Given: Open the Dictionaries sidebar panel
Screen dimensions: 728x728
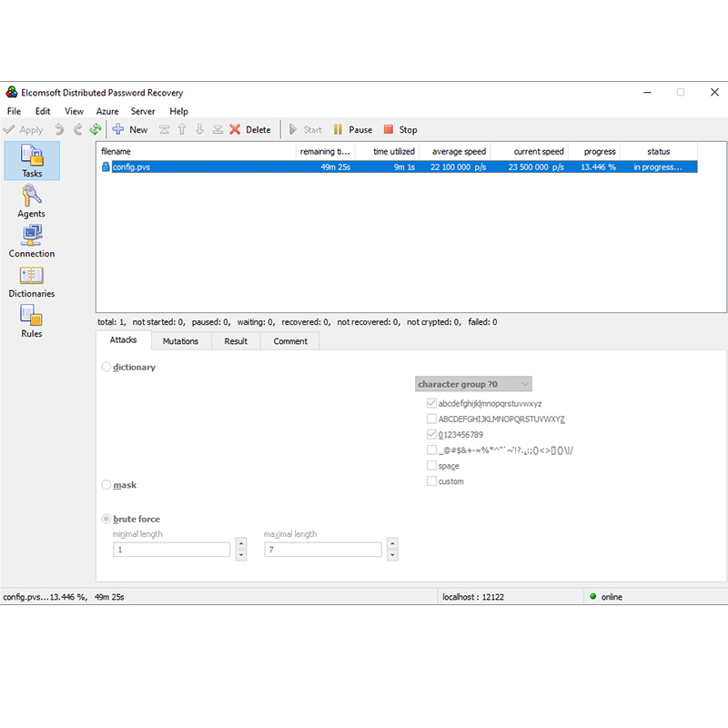Looking at the screenshot, I should pyautogui.click(x=32, y=281).
